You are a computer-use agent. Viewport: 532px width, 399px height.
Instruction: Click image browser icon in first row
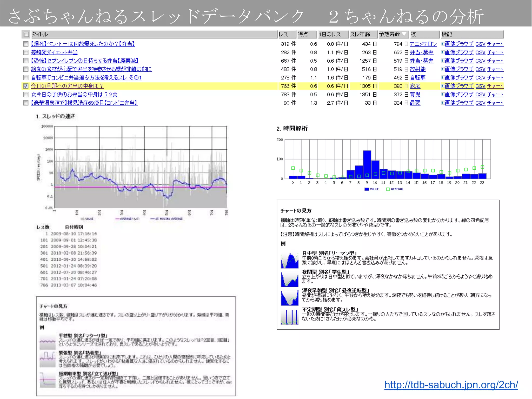coord(443,44)
